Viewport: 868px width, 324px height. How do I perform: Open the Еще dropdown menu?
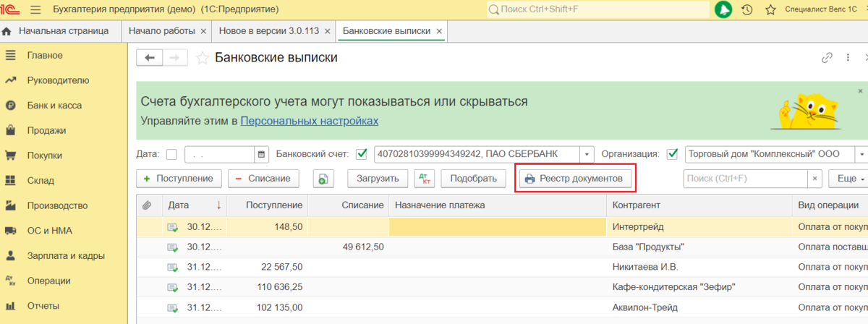(x=848, y=178)
